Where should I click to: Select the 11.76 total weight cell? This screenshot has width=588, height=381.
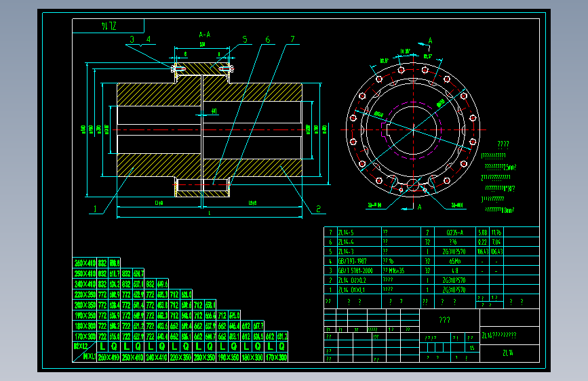pos(496,232)
